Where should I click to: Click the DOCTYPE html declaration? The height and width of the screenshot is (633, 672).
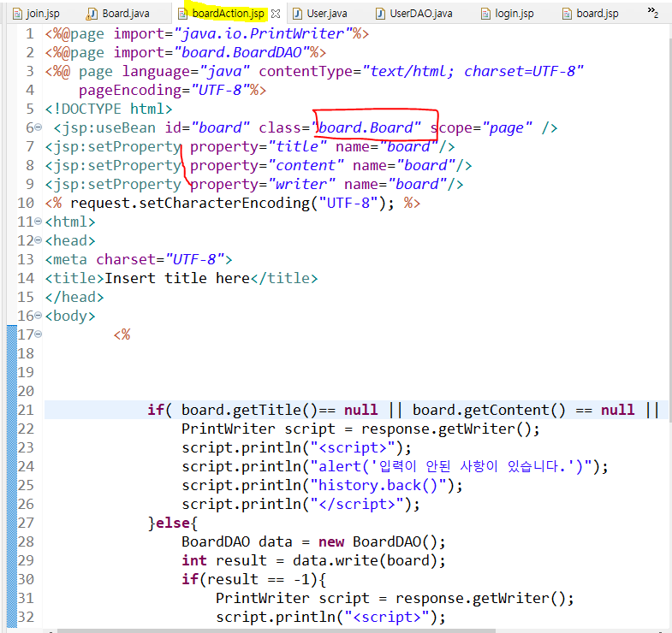[x=109, y=109]
